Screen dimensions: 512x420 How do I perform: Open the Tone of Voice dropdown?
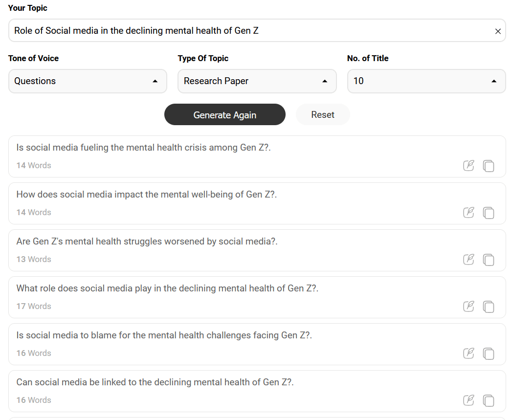[88, 81]
